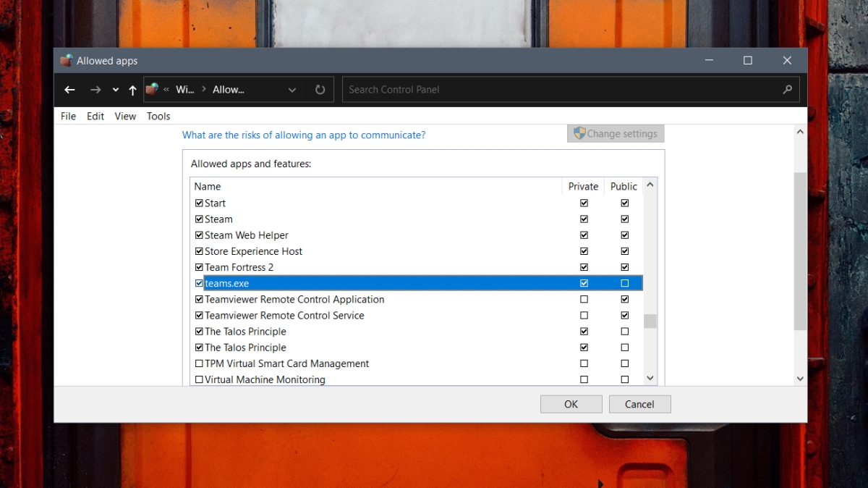Toggle Team Fortress 2 name checkbox
Screen dimensions: 868x488
199,267
